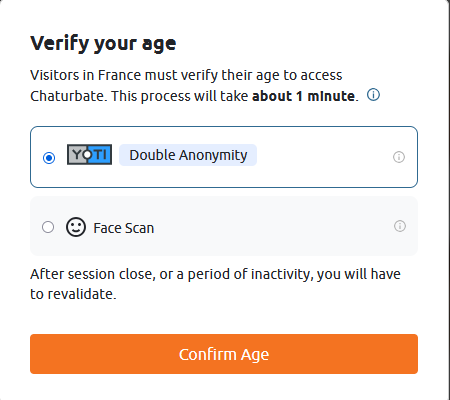Image resolution: width=450 pixels, height=400 pixels.
Task: Show info for the Face Scan option
Action: 400,226
